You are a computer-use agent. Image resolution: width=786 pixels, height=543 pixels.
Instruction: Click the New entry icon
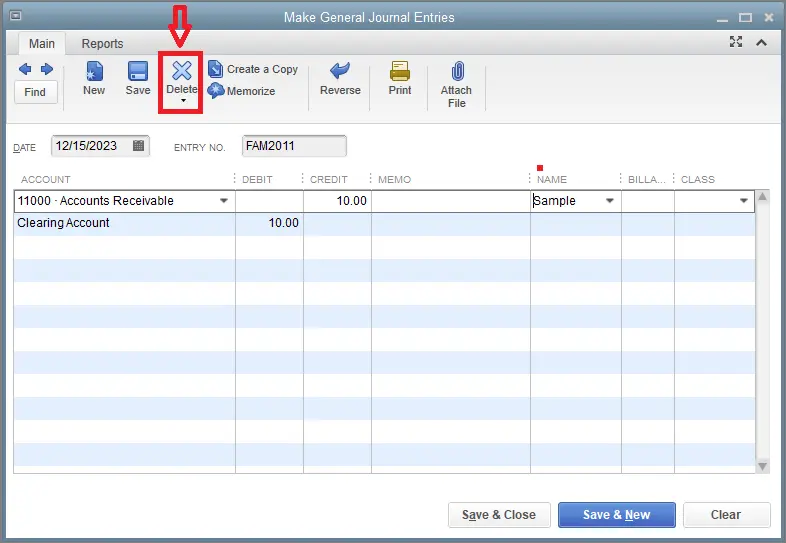[94, 71]
